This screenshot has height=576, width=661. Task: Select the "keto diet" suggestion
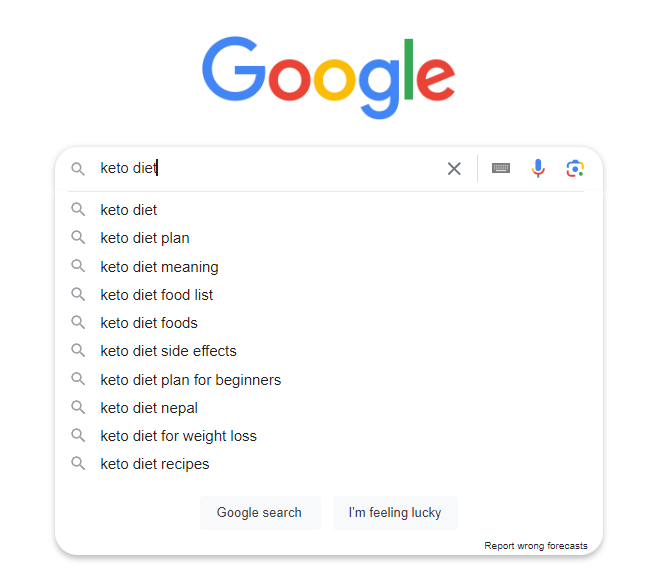pos(129,210)
